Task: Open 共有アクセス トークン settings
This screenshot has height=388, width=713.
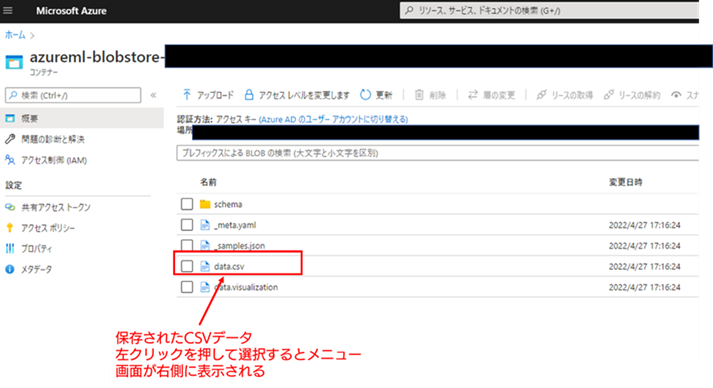Action: pyautogui.click(x=56, y=207)
